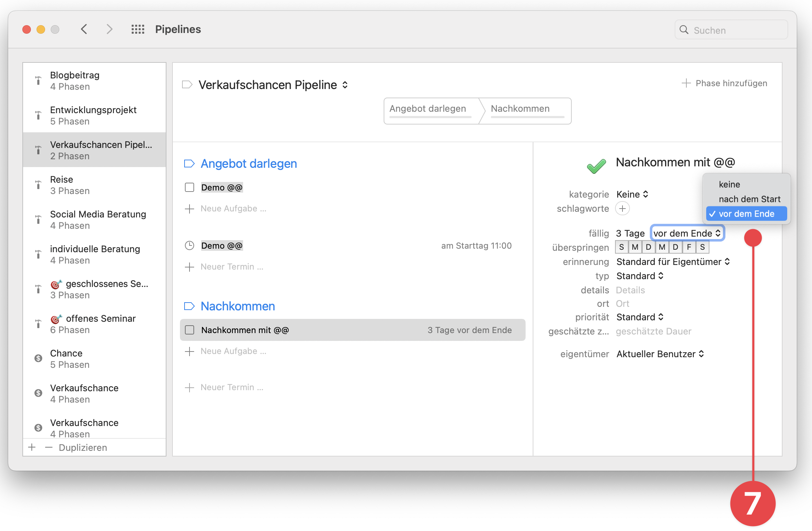Click the dollar icon next to Chance
This screenshot has height=531, width=812.
pyautogui.click(x=38, y=358)
